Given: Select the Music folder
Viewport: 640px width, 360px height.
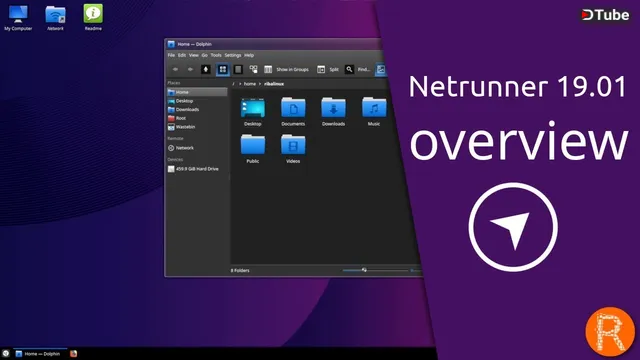Looking at the screenshot, I should [x=374, y=112].
